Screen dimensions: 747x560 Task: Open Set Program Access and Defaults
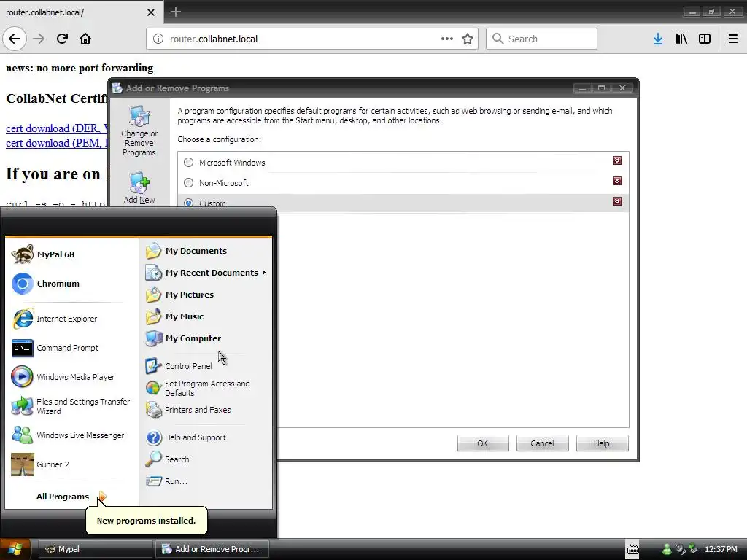pos(198,388)
